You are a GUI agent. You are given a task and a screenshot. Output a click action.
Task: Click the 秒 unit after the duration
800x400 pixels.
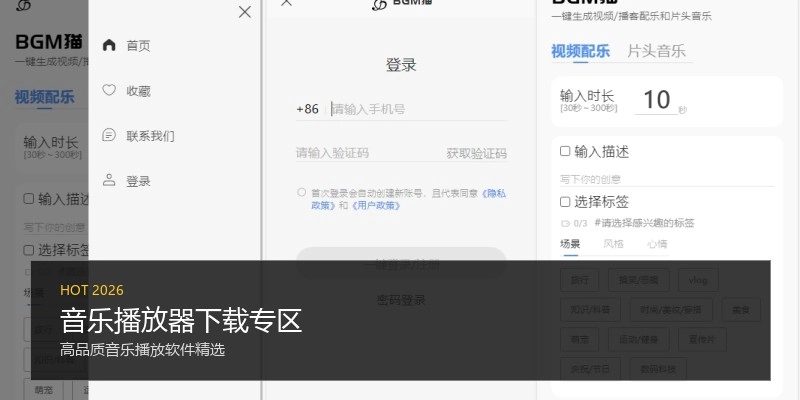click(x=683, y=110)
